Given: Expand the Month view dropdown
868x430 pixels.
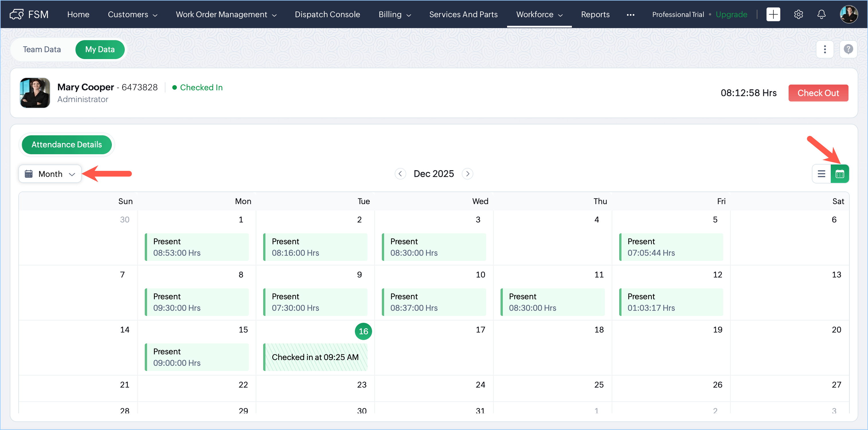Looking at the screenshot, I should 50,174.
